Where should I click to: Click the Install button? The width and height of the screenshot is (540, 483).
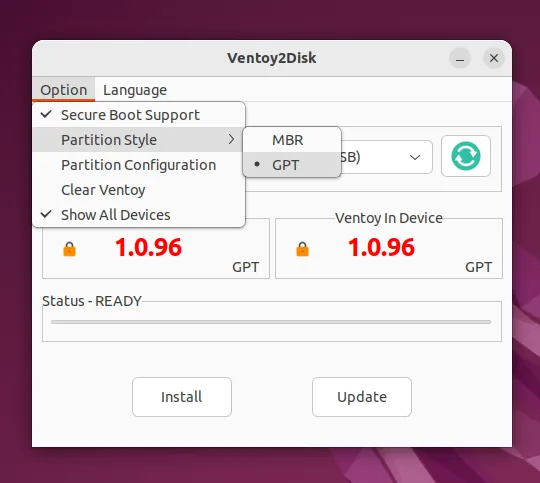pos(182,397)
